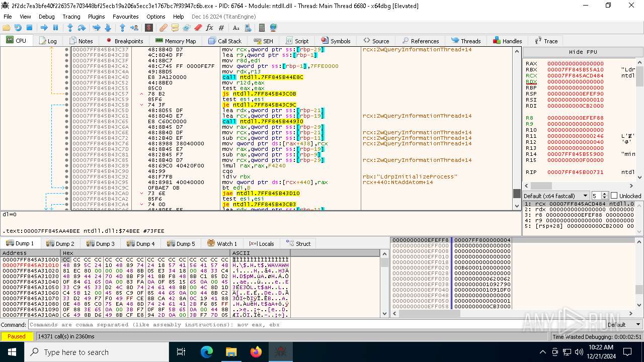Open the Favourites menu

click(126, 17)
